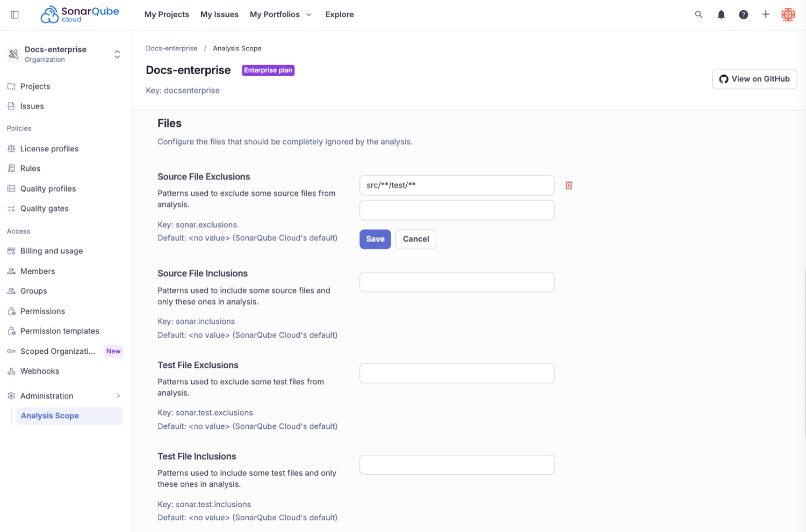
Task: Click the Permission templates icon
Action: (x=11, y=331)
